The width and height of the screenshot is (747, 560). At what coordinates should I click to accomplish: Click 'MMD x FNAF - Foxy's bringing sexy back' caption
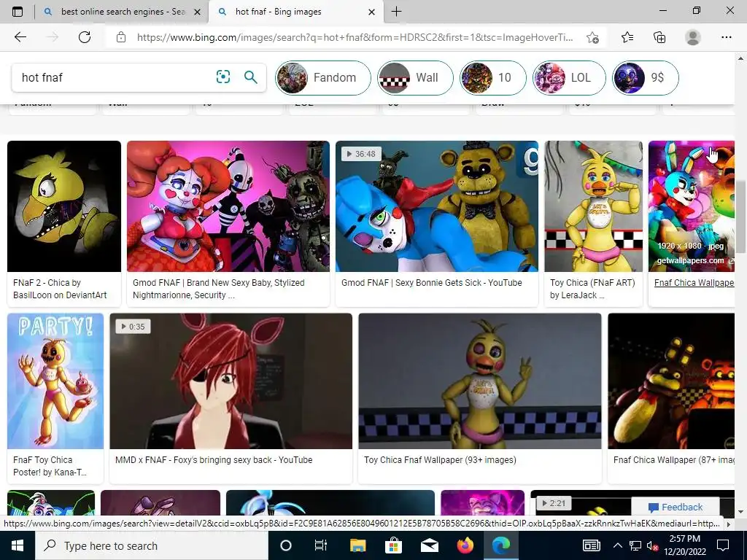(214, 460)
